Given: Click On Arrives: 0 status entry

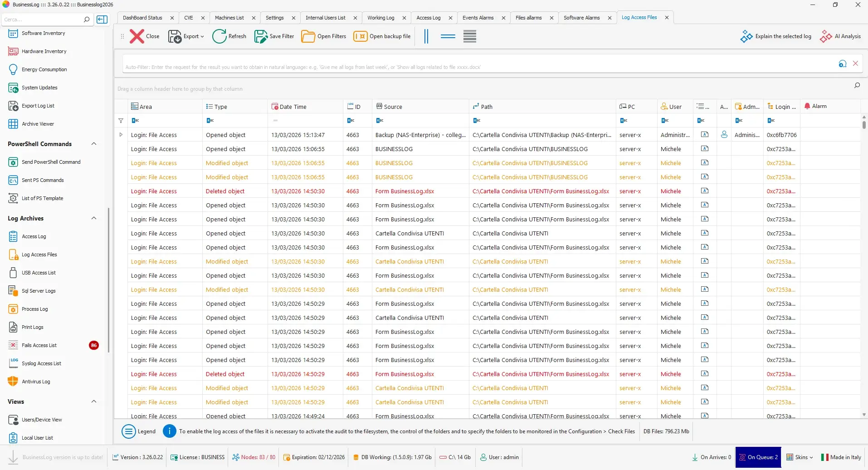Looking at the screenshot, I should [711, 457].
